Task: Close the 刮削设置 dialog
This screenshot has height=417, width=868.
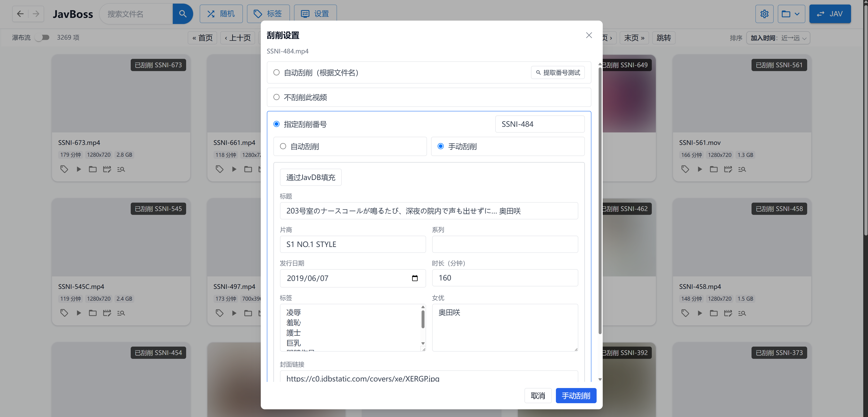Action: tap(589, 35)
